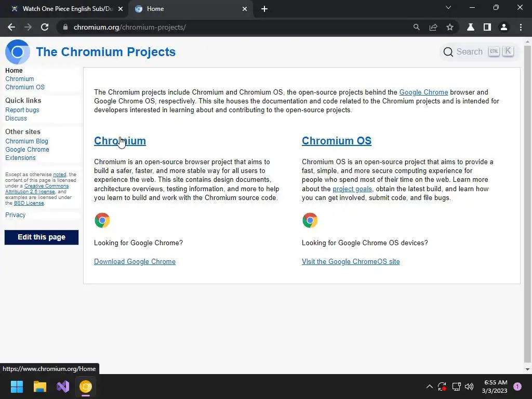Open the Chromium Blog link

(26, 141)
